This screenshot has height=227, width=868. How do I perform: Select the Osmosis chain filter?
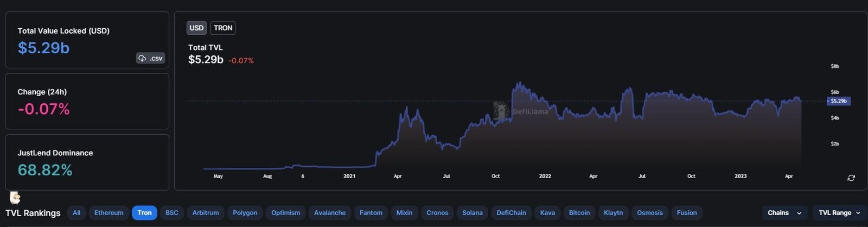coord(650,213)
